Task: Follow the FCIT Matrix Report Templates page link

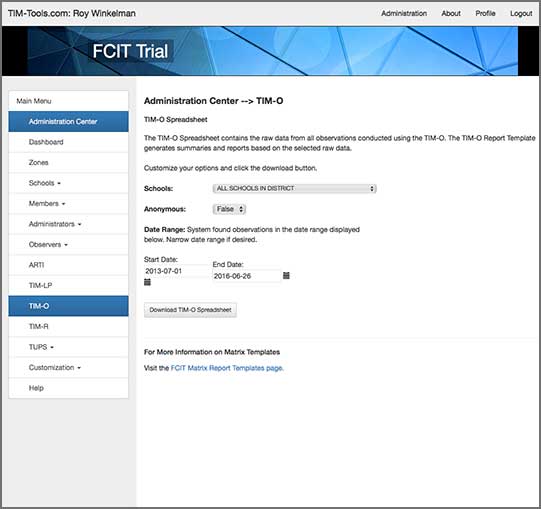Action: click(227, 368)
